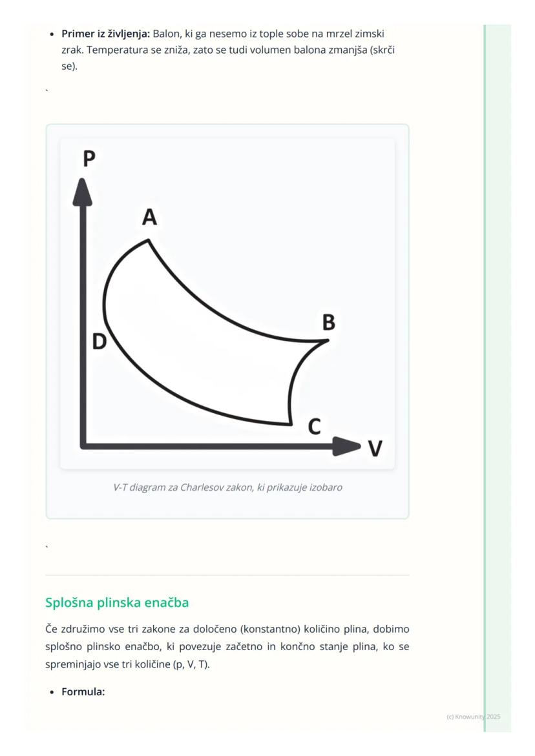Image resolution: width=535 pixels, height=756 pixels.
Task: Click the horizontal divider line above the heading
Action: 227,575
